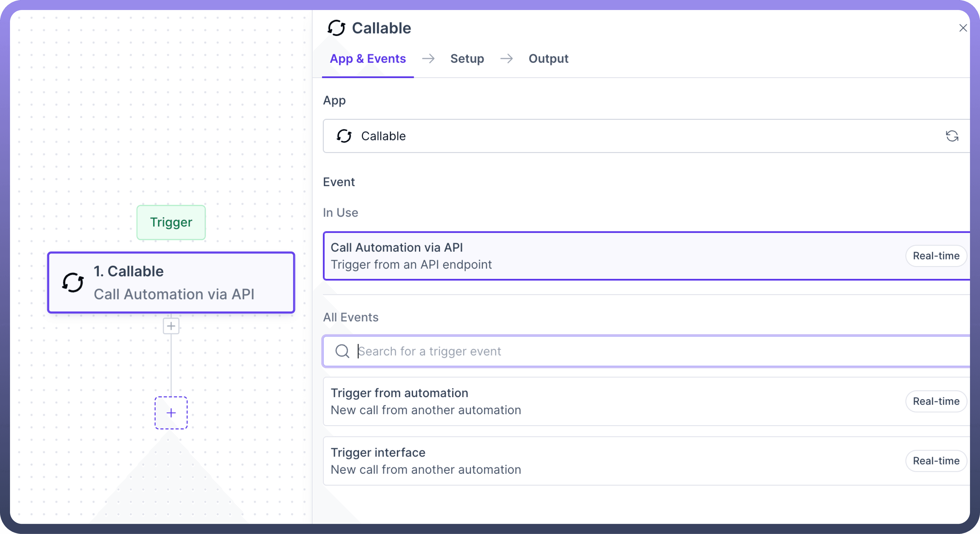Screen dimensions: 980x534
Task: Click the refresh icon in App field
Action: pyautogui.click(x=951, y=136)
